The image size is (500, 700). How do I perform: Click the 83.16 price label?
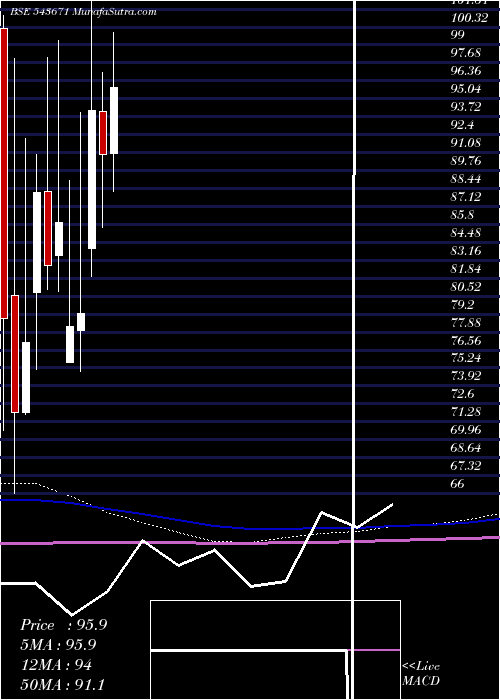(x=466, y=250)
